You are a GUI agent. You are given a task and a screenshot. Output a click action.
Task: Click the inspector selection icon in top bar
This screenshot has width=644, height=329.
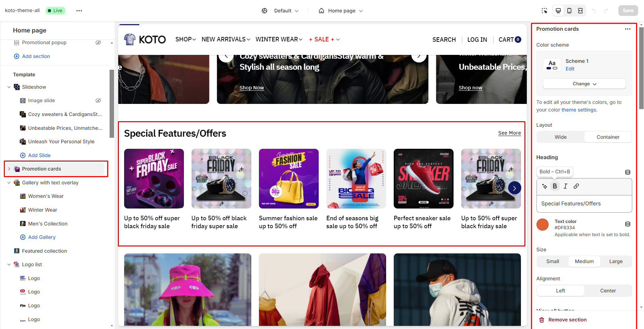tap(544, 11)
